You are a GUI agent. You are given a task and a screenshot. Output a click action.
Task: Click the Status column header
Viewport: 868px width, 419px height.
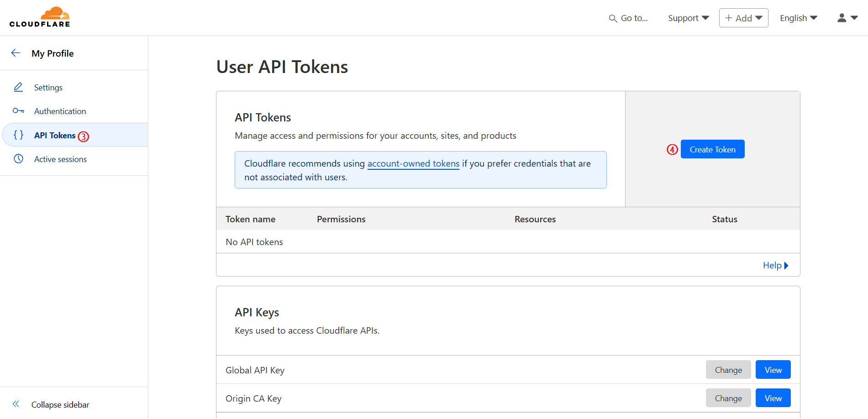coord(725,219)
